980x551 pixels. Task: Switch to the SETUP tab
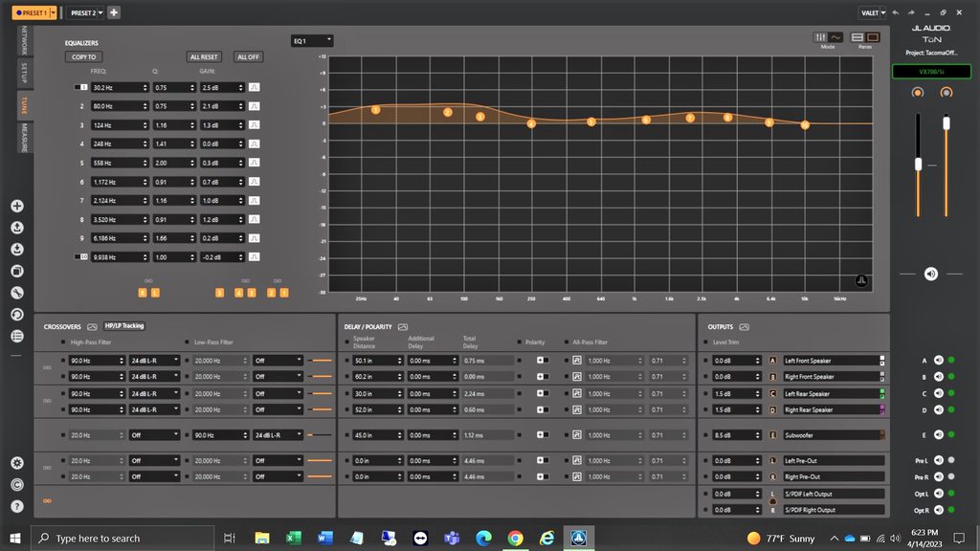[24, 74]
